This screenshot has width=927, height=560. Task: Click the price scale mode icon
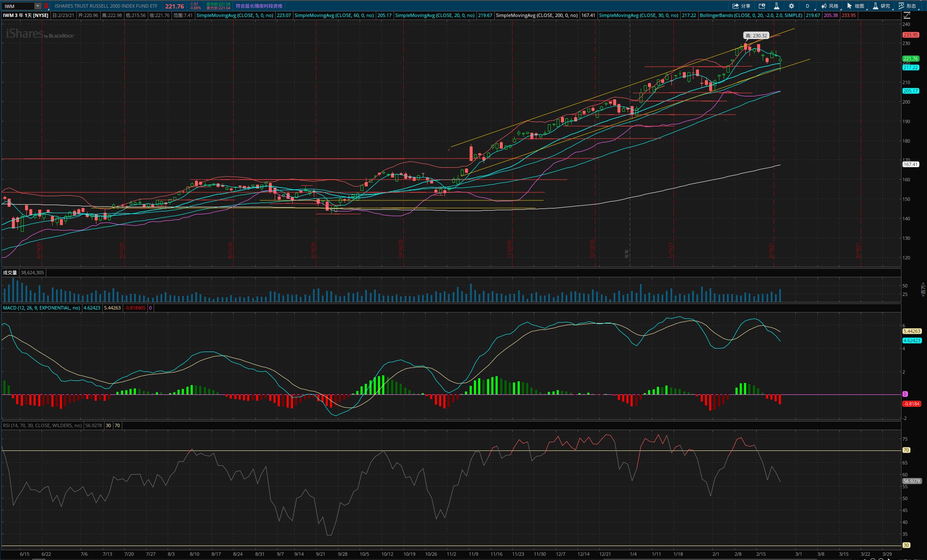[907, 15]
